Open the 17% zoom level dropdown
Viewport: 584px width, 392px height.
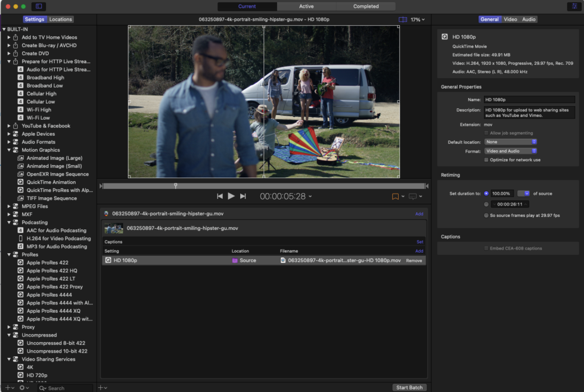[418, 19]
